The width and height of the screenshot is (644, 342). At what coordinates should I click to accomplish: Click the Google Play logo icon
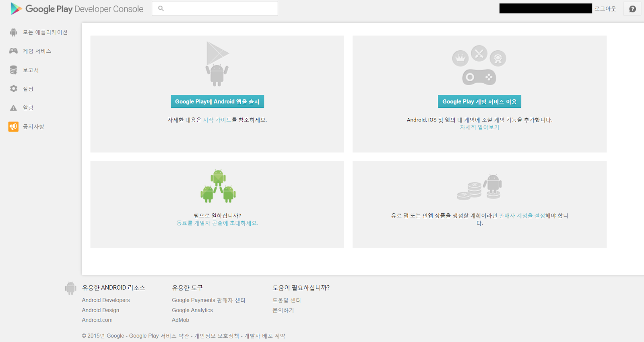(16, 8)
